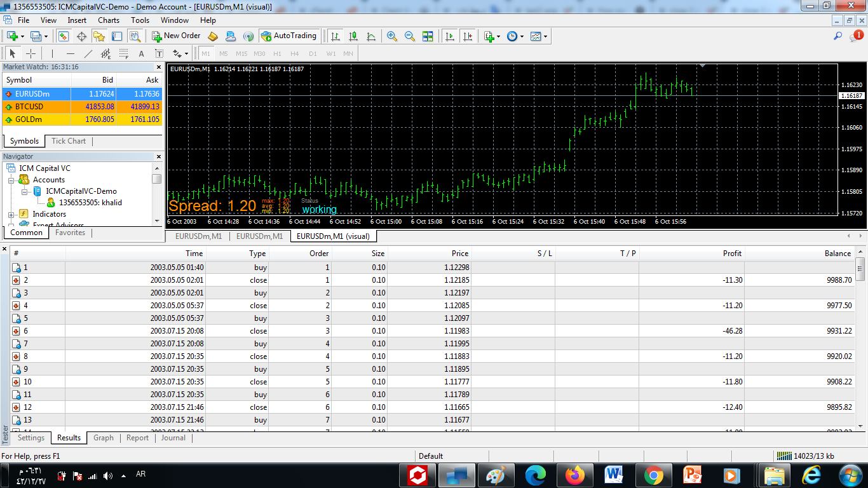868x488 pixels.
Task: Open the tester Graph tab
Action: pyautogui.click(x=104, y=438)
